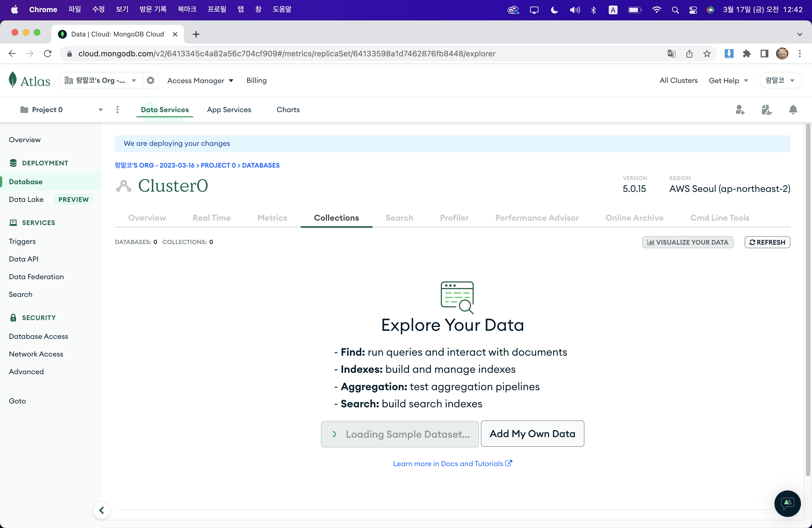Click the DATABASES breadcrumb link
This screenshot has height=528, width=812.
261,165
